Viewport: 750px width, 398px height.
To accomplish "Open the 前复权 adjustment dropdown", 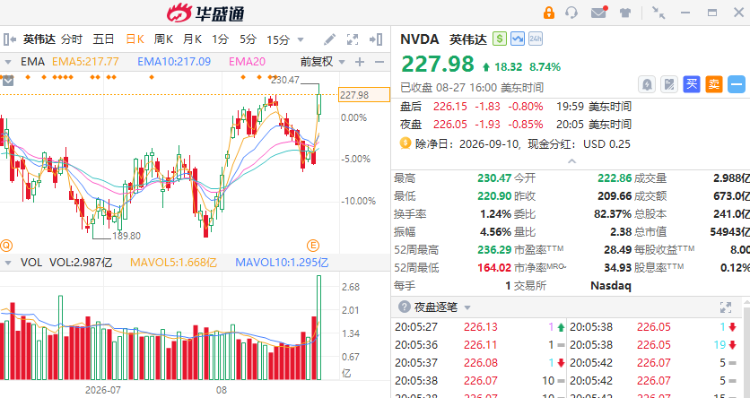I will pos(322,62).
